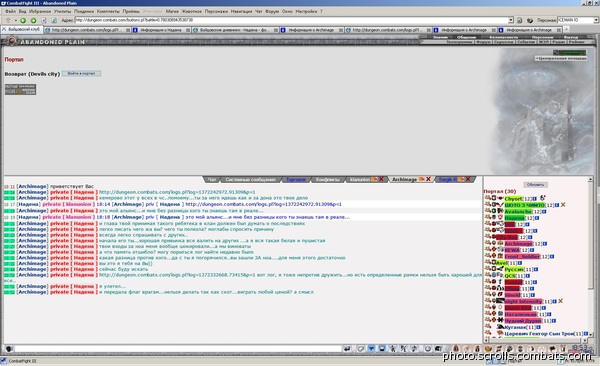
Task: Click the Войти в портал button
Action: point(81,73)
